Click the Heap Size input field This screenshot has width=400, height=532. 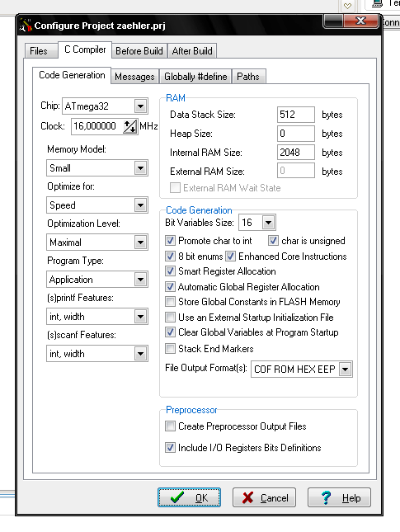[x=296, y=134]
